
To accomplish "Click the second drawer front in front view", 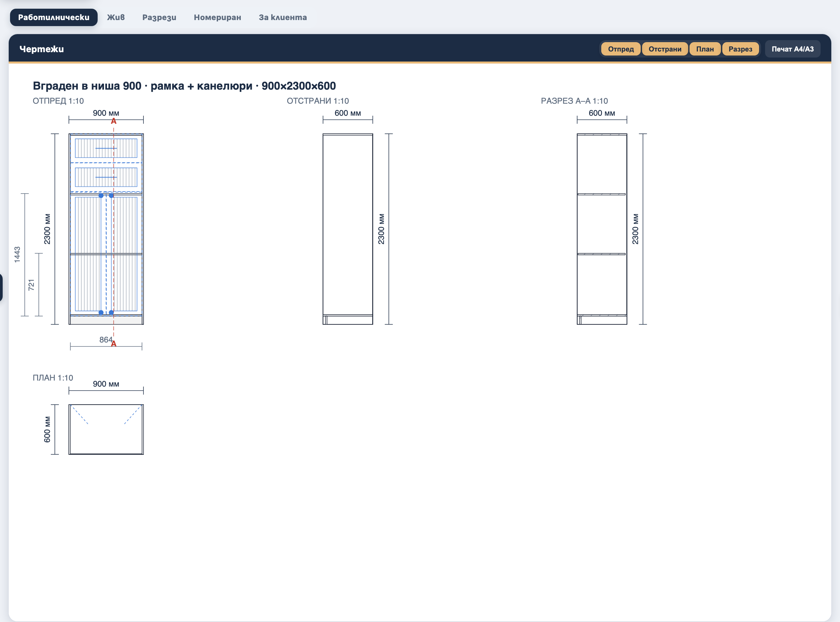I will pos(106,177).
